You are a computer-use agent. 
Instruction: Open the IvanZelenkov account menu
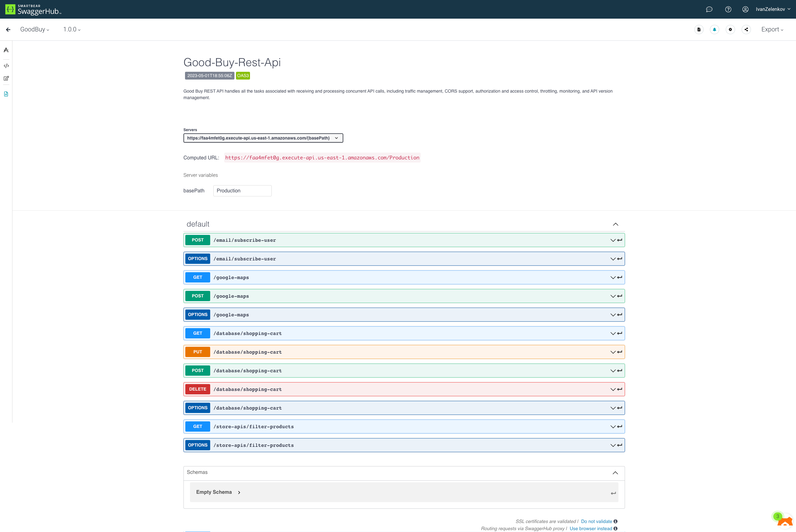[772, 9]
